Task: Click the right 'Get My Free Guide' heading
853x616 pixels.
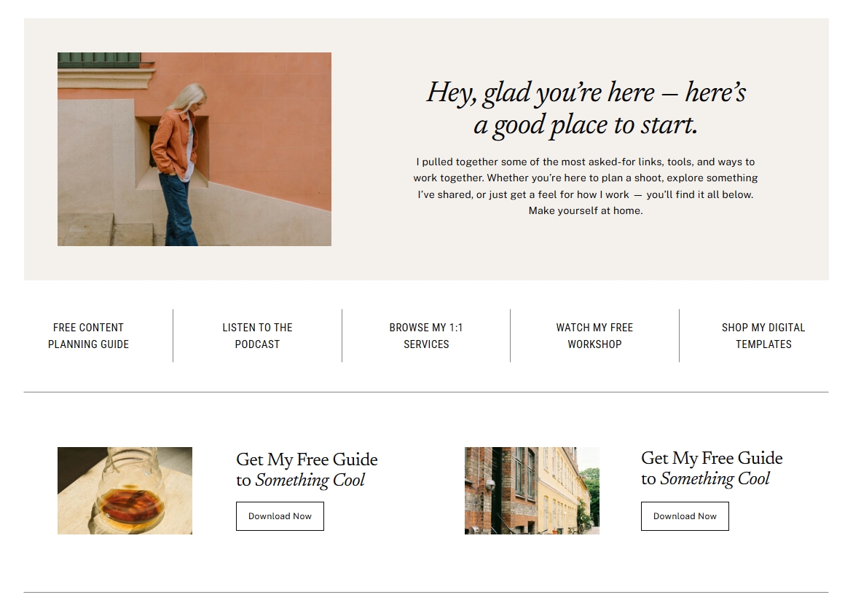Action: (x=712, y=458)
